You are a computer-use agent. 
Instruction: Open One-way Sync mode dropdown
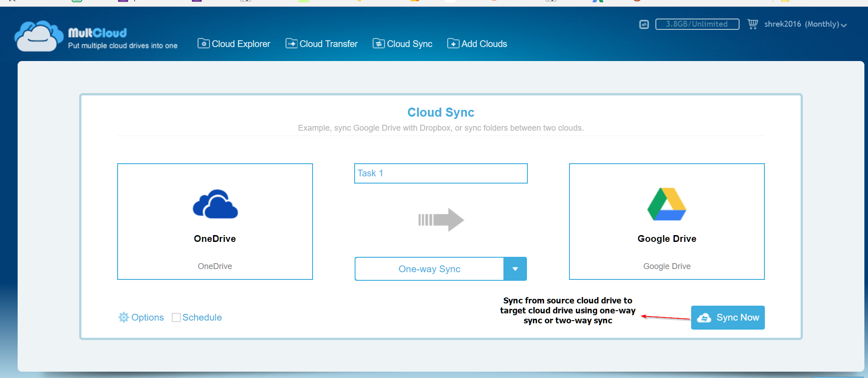(x=441, y=269)
